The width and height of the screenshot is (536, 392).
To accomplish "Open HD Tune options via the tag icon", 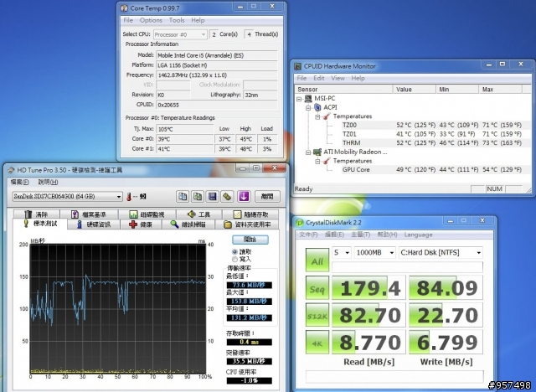I will tap(227, 196).
